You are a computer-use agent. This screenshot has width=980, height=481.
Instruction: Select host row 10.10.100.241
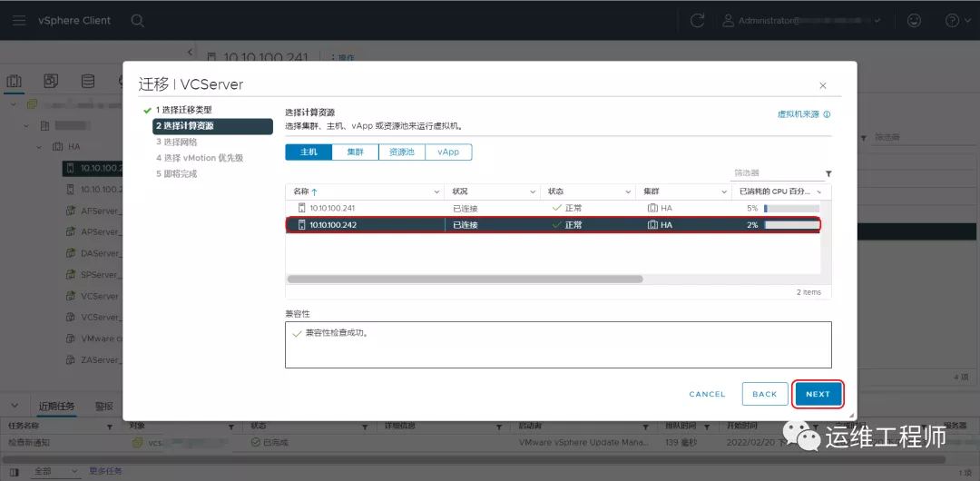click(363, 208)
